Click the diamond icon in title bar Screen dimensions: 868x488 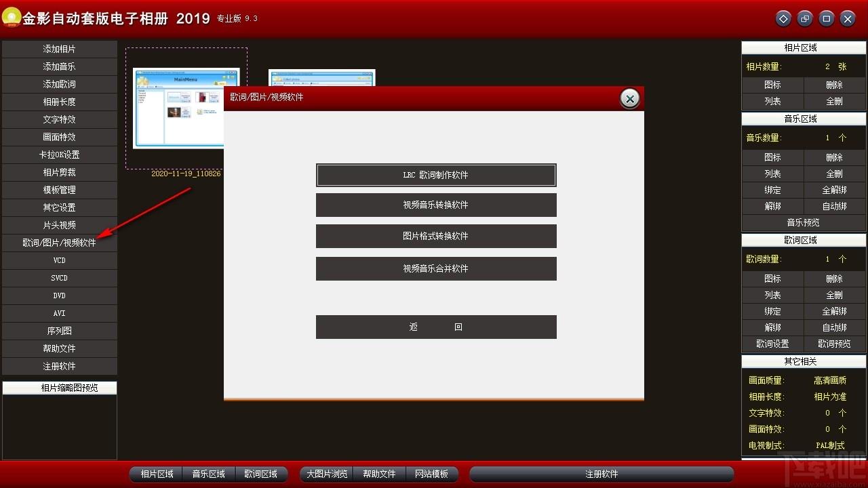[x=783, y=19]
